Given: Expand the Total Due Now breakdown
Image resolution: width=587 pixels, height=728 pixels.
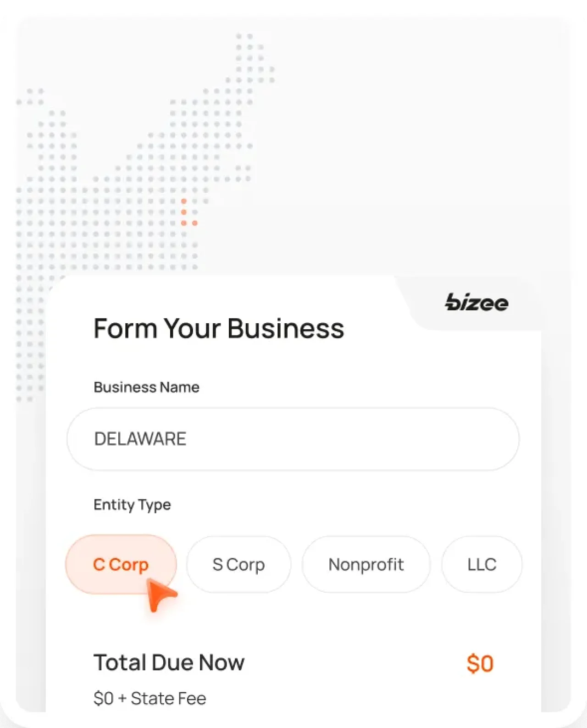Looking at the screenshot, I should pos(169,662).
